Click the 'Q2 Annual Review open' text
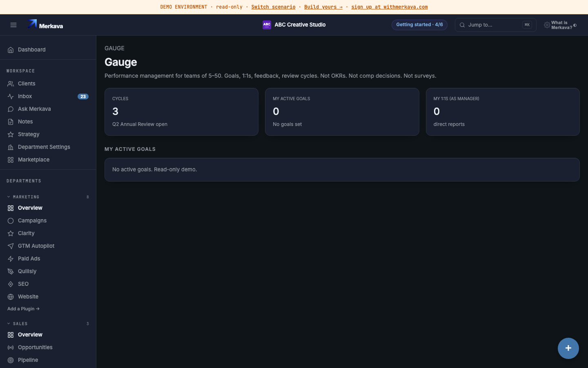The image size is (588, 368). coord(140,124)
